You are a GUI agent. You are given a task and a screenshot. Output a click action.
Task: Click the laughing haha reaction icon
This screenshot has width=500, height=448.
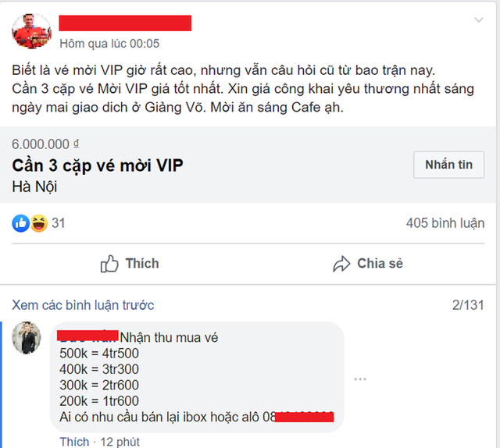39,223
